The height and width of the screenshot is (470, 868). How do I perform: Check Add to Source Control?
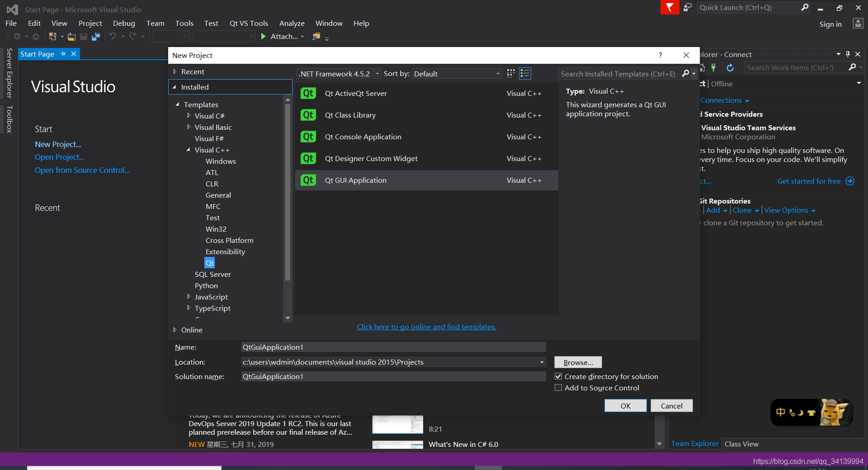pyautogui.click(x=558, y=388)
